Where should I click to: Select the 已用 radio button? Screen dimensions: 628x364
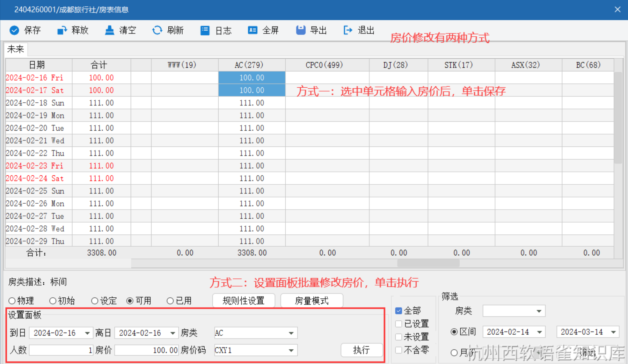[x=170, y=301]
